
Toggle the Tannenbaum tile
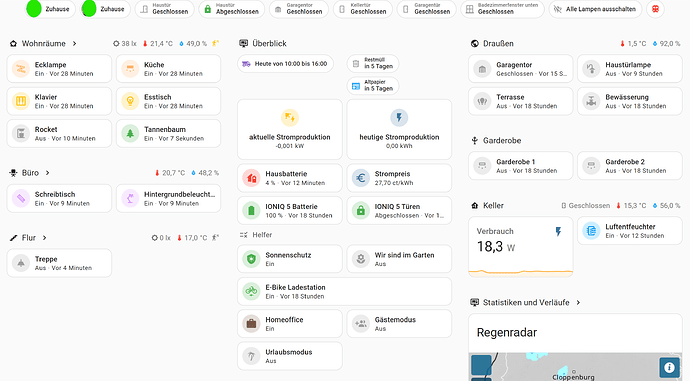[x=169, y=134]
